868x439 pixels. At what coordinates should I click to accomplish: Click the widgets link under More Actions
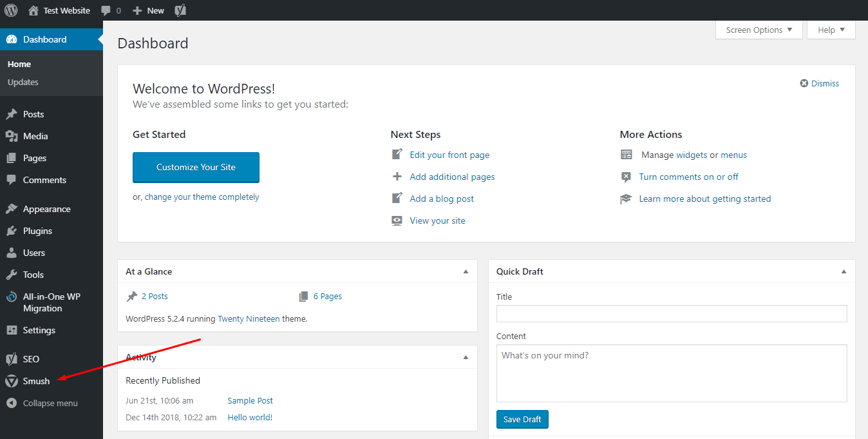(x=692, y=155)
